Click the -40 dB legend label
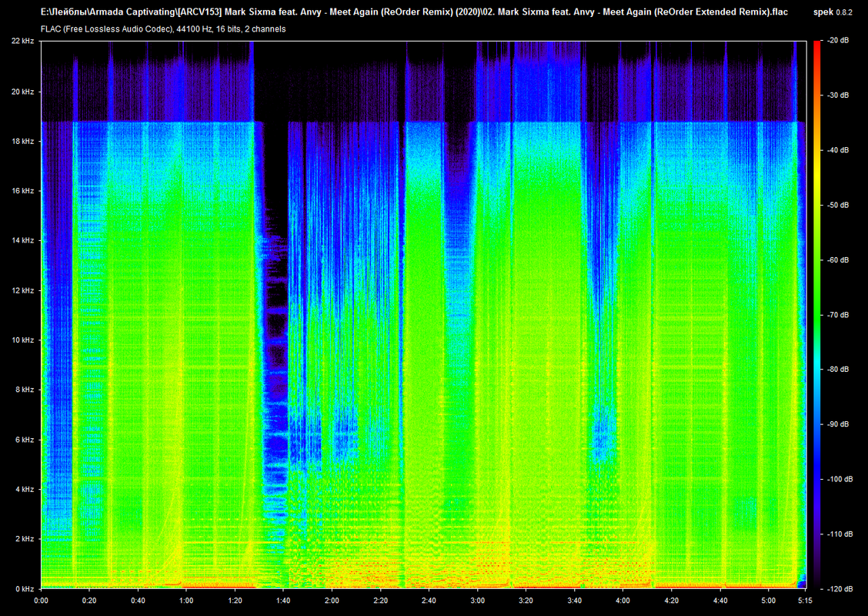Viewport: 868px width, 616px height. pyautogui.click(x=838, y=150)
